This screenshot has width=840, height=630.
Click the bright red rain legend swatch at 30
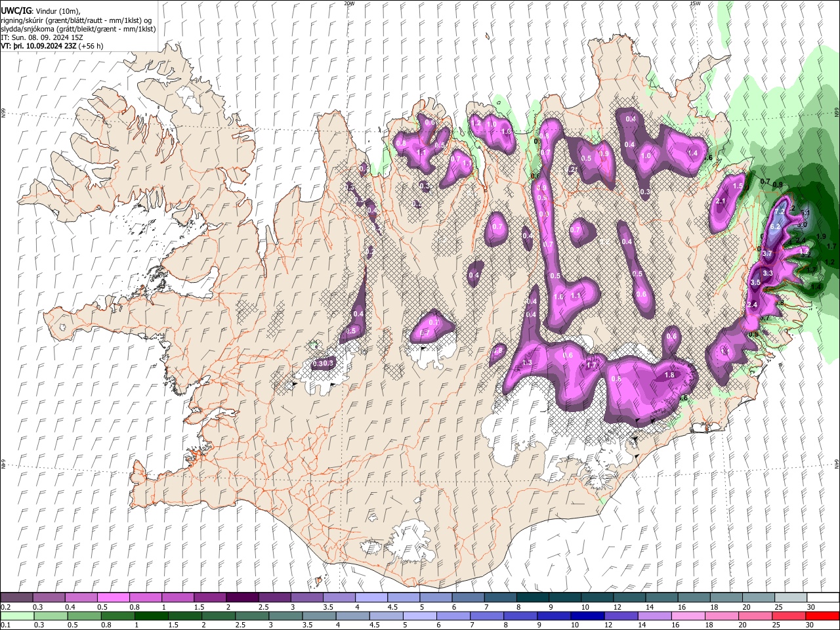[821, 616]
